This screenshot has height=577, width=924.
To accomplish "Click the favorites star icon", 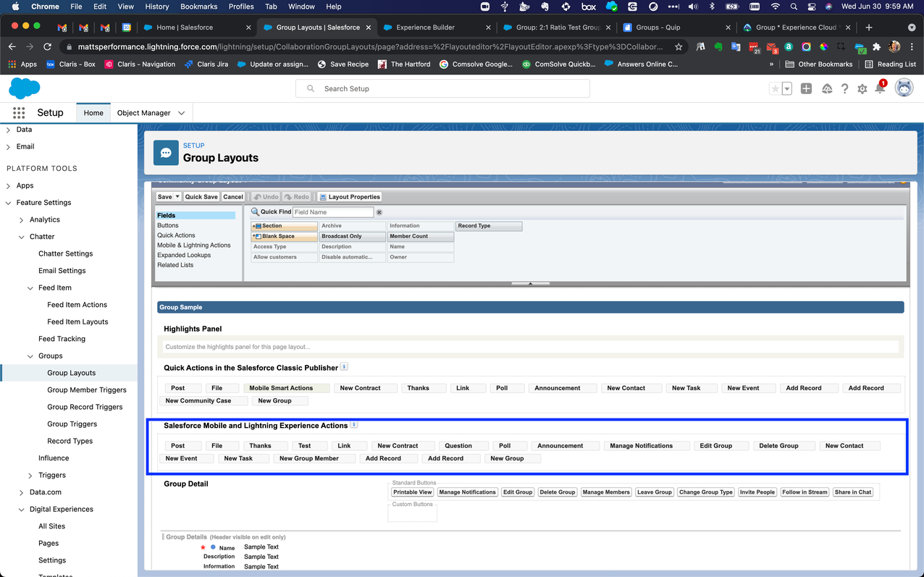I will (x=775, y=88).
